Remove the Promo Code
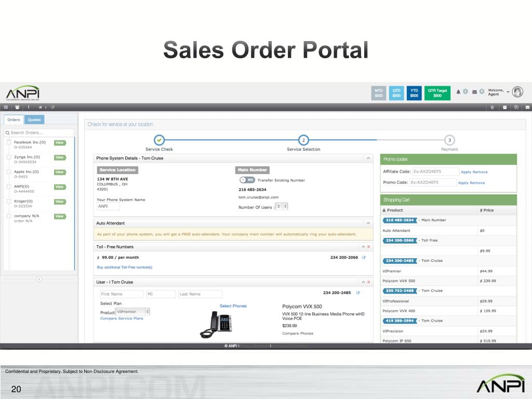The image size is (532, 399). point(477,183)
